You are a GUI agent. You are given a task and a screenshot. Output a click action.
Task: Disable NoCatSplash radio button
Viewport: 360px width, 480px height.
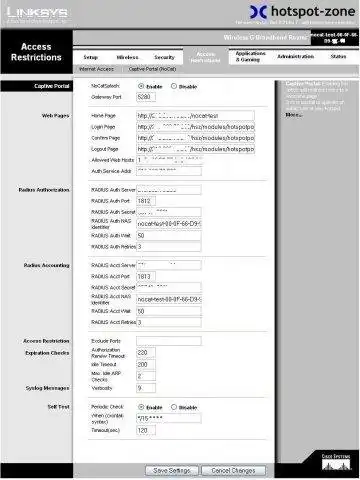(174, 86)
